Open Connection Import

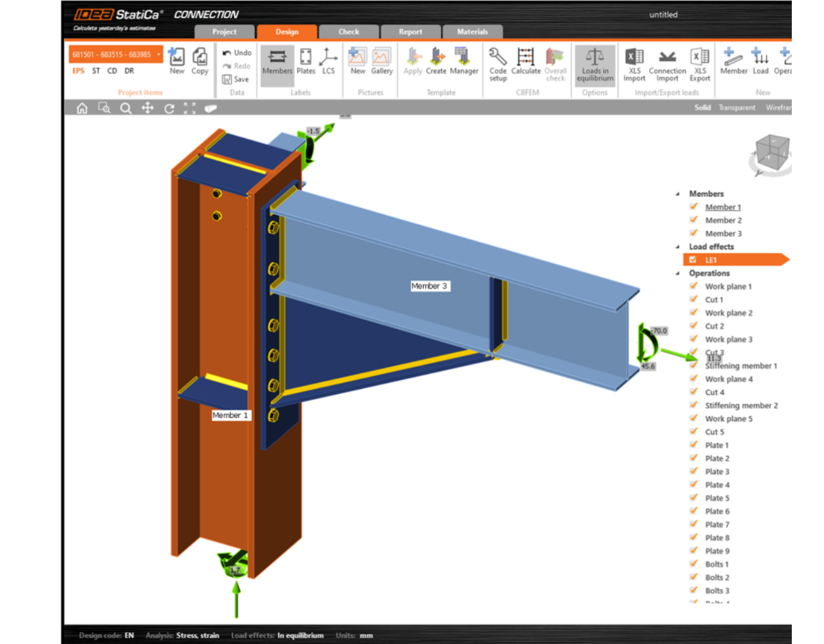(x=667, y=63)
